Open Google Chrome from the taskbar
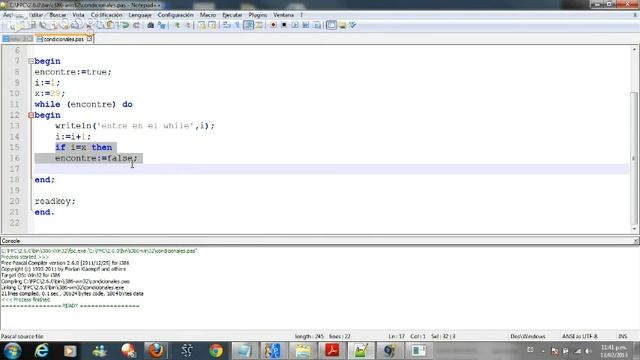 pos(216,351)
